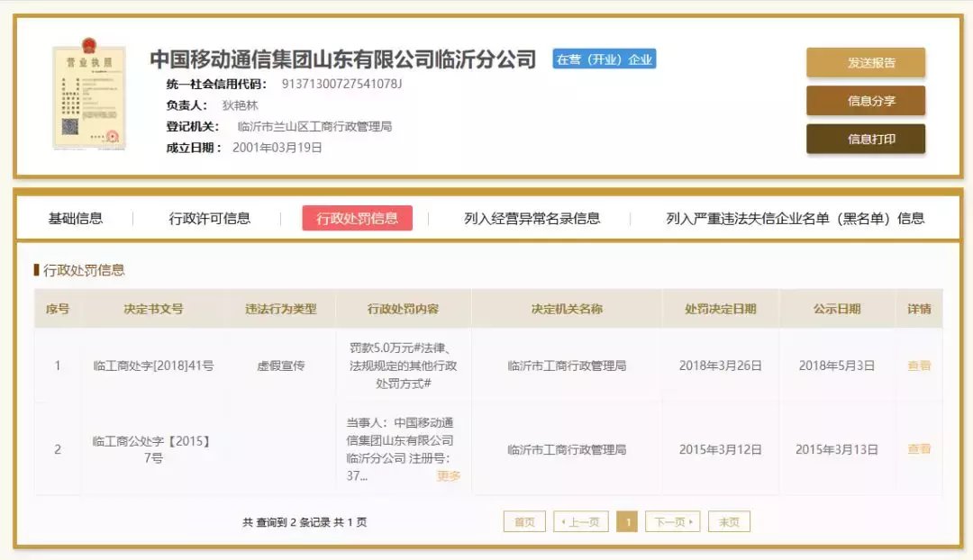Screen dimensions: 973x560
Task: Click the publication date 2015年3月13日
Action: pos(837,449)
